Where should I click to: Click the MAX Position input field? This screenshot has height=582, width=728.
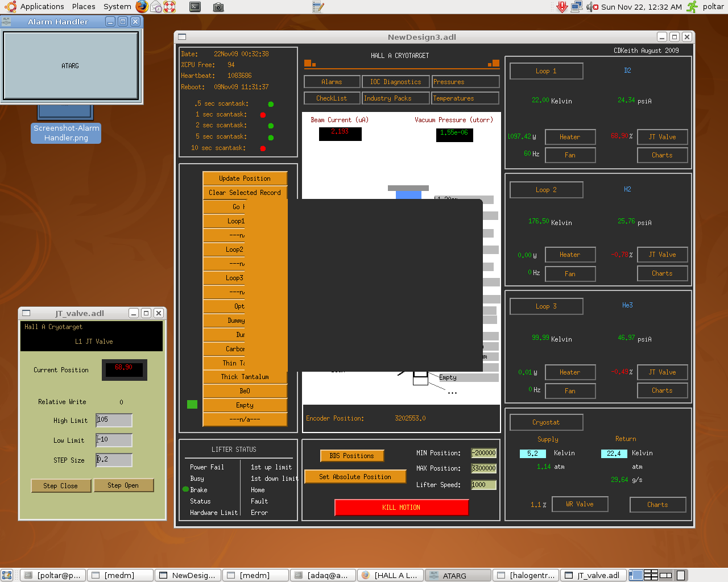click(484, 468)
